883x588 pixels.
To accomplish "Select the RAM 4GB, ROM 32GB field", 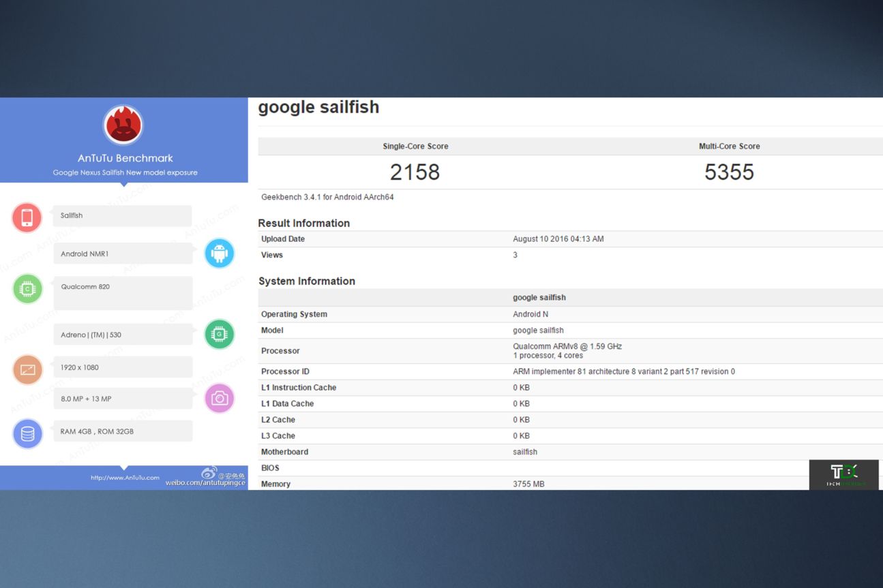I will (123, 431).
